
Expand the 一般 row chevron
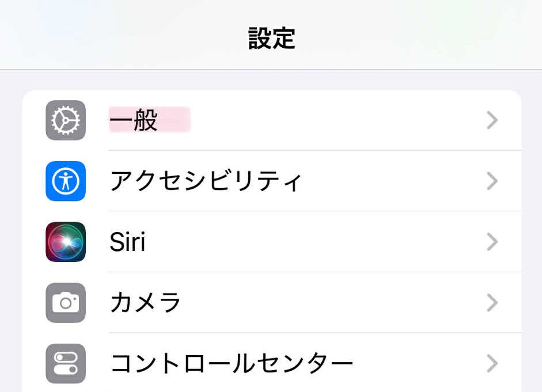pos(492,120)
